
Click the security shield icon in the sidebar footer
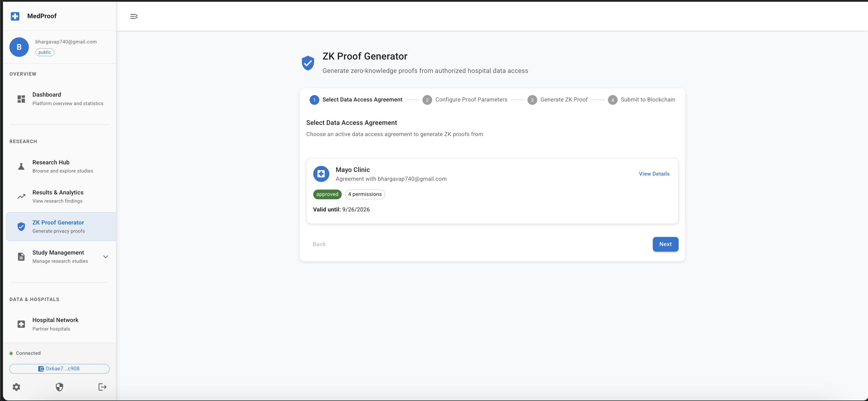[59, 387]
